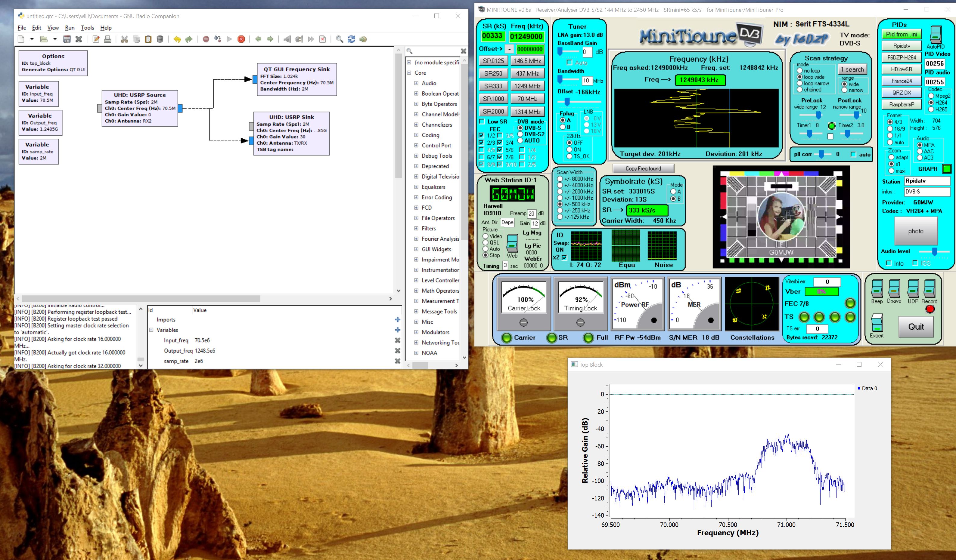
Task: Save the flow graph with floppy icon
Action: point(67,39)
